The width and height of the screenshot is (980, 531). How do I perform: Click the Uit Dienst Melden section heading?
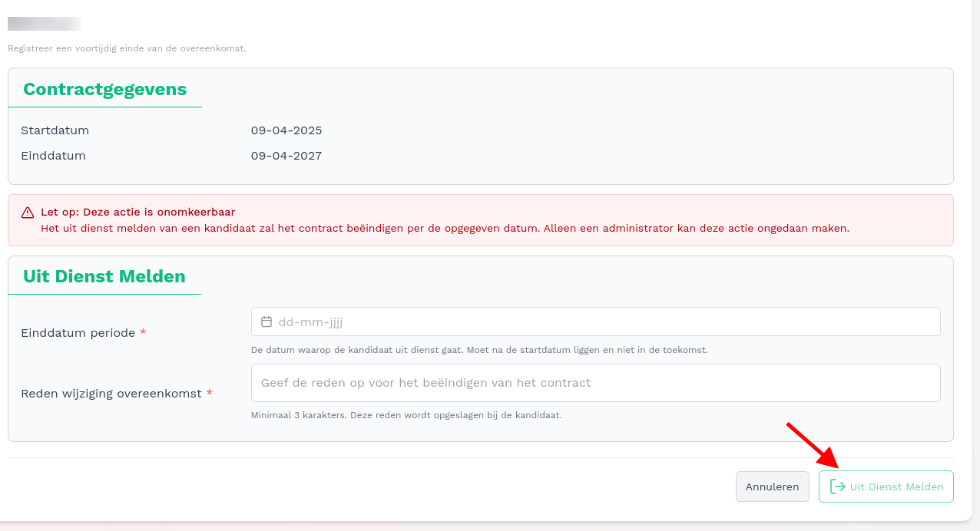(104, 276)
